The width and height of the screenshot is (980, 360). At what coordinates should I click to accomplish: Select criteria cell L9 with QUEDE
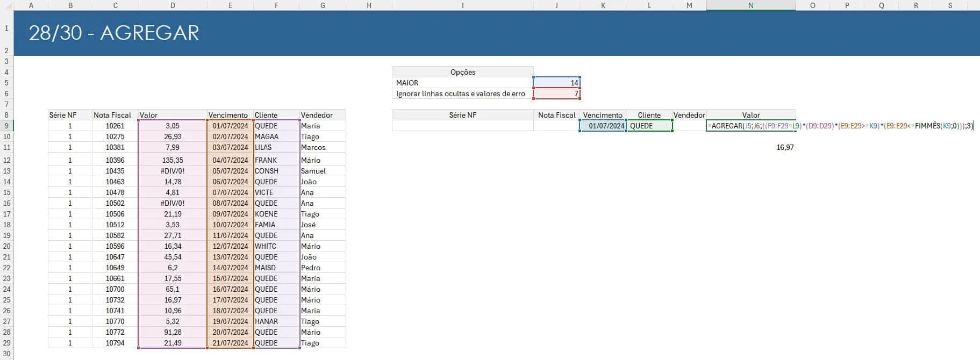(x=649, y=126)
